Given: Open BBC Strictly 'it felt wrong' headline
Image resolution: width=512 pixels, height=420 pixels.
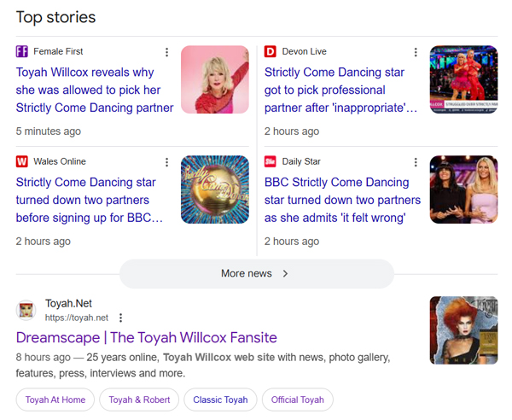Looking at the screenshot, I should 342,200.
